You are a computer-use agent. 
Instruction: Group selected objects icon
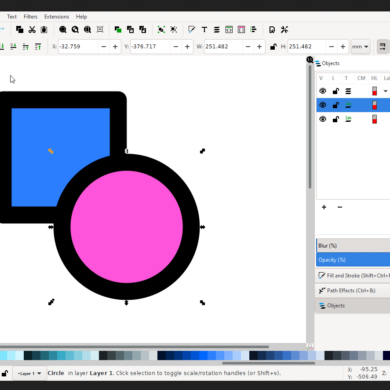161,30
